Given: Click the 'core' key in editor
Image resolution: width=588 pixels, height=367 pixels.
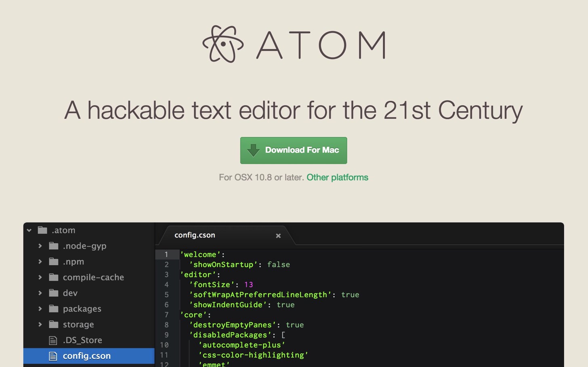Looking at the screenshot, I should [193, 315].
